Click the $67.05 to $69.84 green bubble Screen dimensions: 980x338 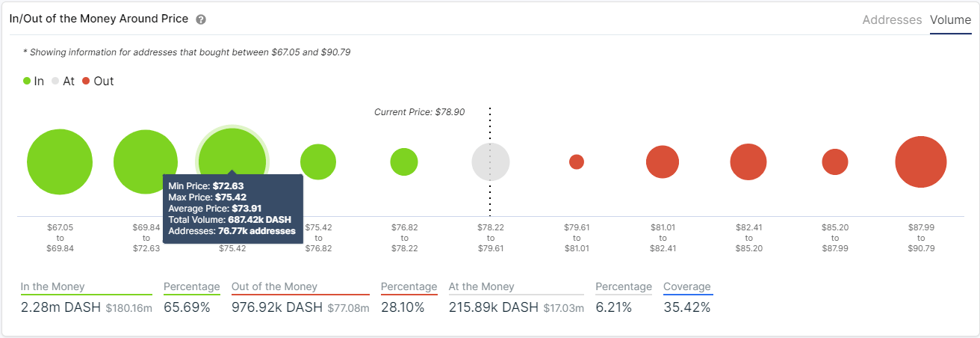60,162
